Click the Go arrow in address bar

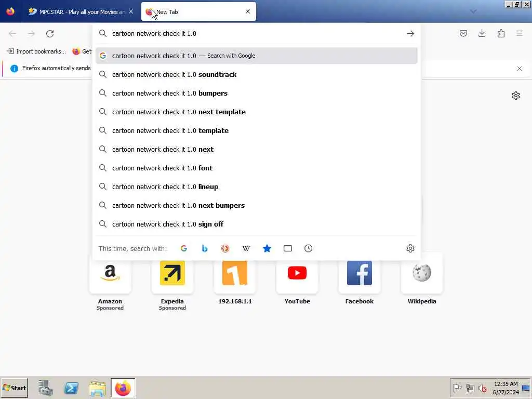pos(410,33)
